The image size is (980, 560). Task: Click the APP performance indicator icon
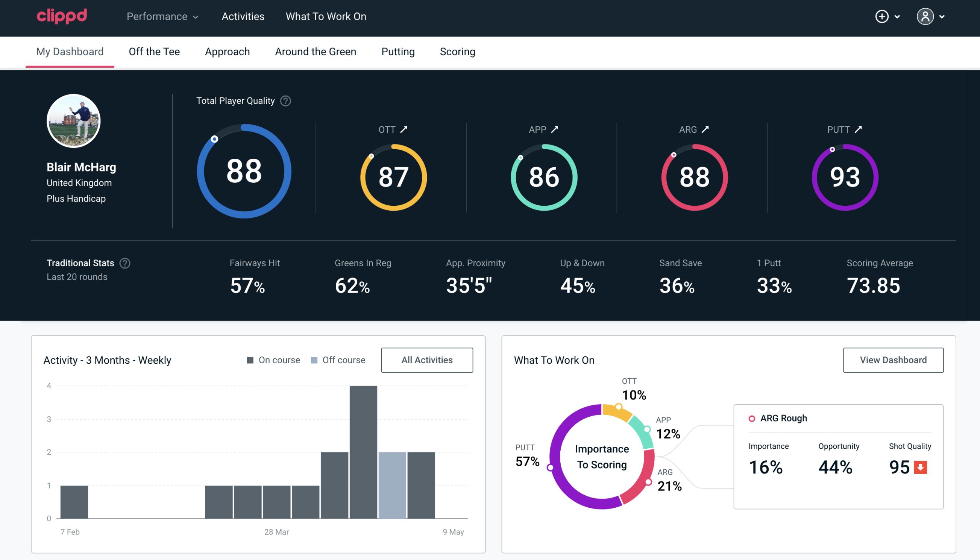coord(553,129)
